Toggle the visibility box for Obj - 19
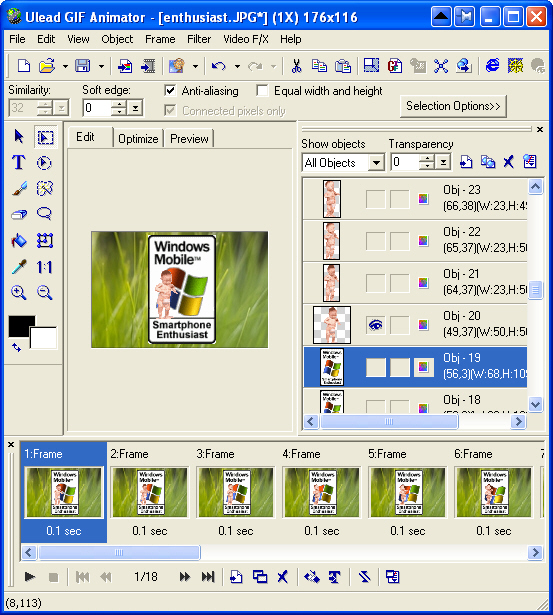This screenshot has height=615, width=553. coord(376,367)
